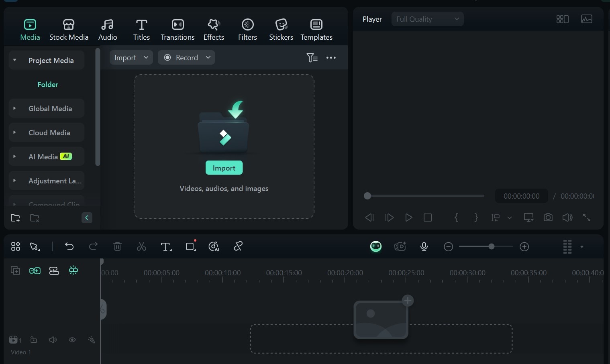Start recording a voiceover
This screenshot has width=610, height=364.
coord(424,246)
